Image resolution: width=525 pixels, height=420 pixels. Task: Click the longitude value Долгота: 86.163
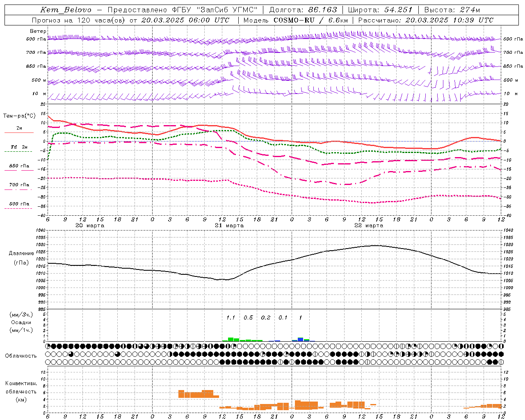tap(303, 10)
